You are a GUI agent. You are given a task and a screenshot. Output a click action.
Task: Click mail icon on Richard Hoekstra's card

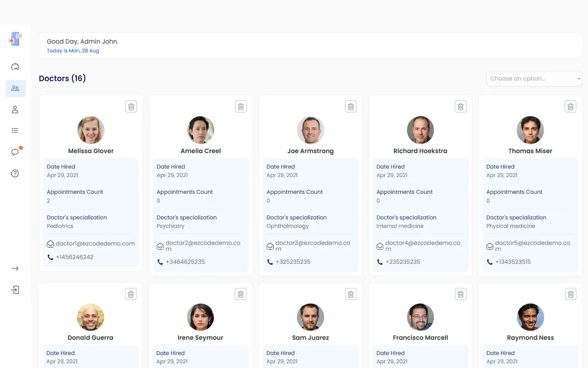pyautogui.click(x=380, y=246)
